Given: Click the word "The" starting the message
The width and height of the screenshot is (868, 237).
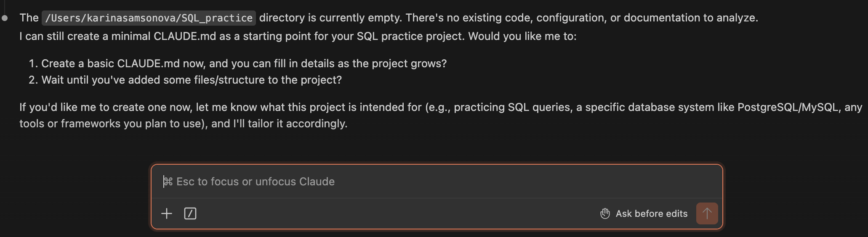Looking at the screenshot, I should pyautogui.click(x=29, y=18).
